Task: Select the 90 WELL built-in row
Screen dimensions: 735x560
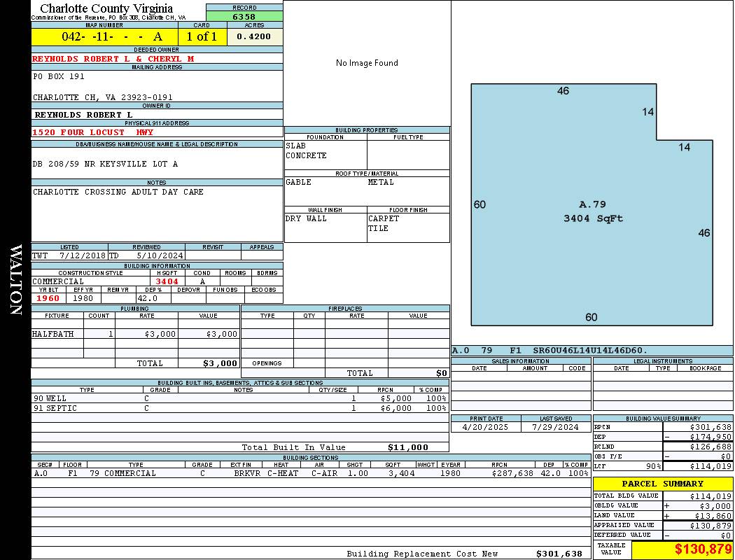Action: [x=238, y=398]
